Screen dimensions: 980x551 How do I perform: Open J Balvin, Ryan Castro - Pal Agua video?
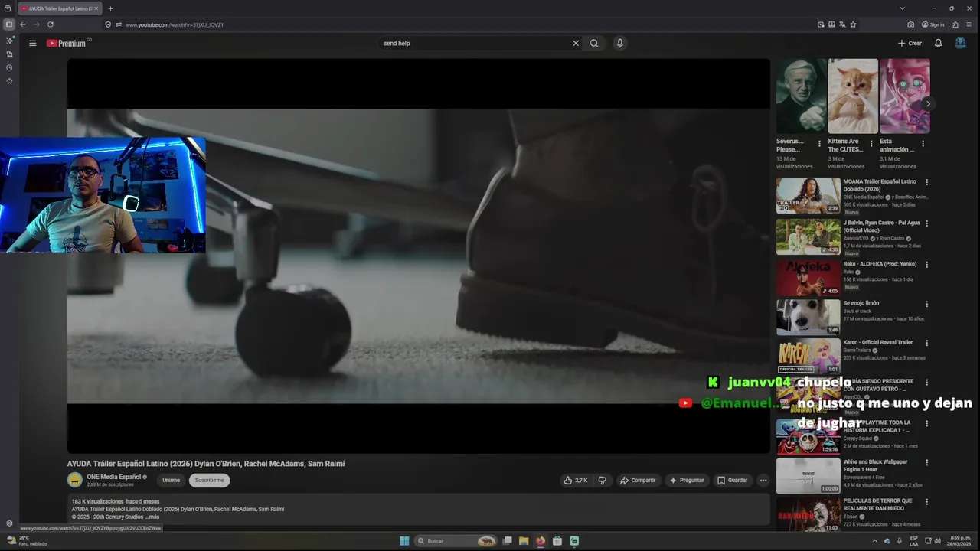pos(808,236)
